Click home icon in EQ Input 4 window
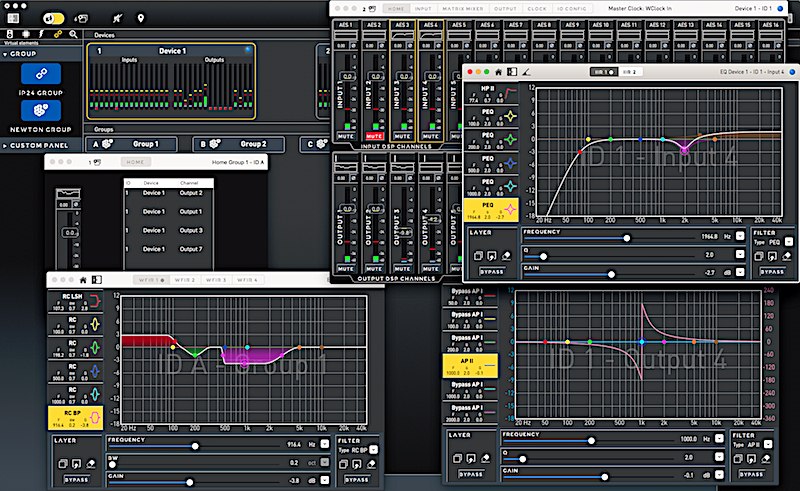The width and height of the screenshot is (800, 491). tap(498, 72)
